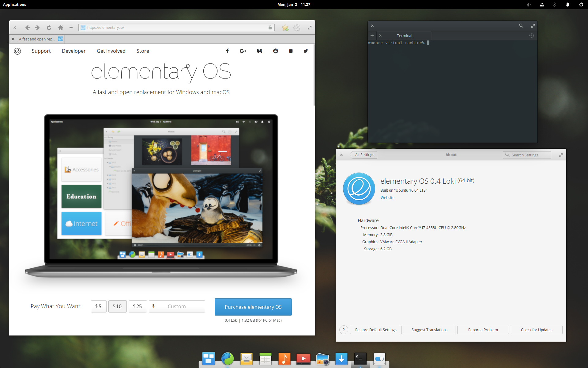
Task: Close the Terminal tab
Action: (x=380, y=36)
